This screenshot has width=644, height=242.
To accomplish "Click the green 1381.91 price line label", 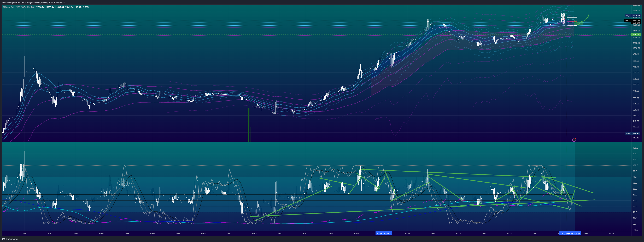I will tap(636, 35).
